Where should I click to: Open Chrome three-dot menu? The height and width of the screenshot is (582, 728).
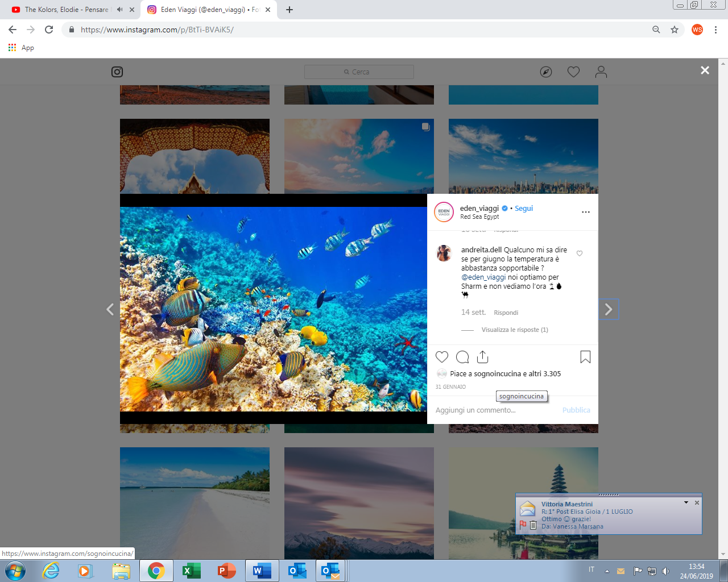[x=715, y=30]
